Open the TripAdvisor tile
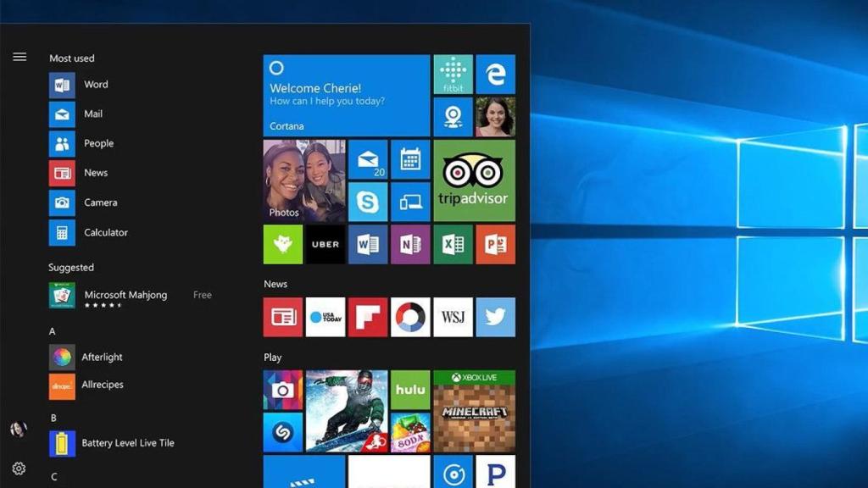The width and height of the screenshot is (868, 488). tap(474, 178)
